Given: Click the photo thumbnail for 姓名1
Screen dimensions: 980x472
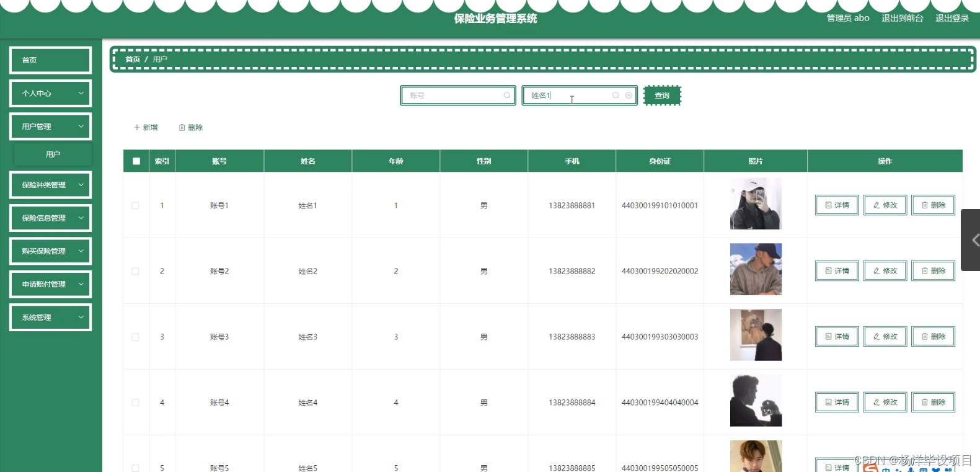Looking at the screenshot, I should [x=756, y=203].
